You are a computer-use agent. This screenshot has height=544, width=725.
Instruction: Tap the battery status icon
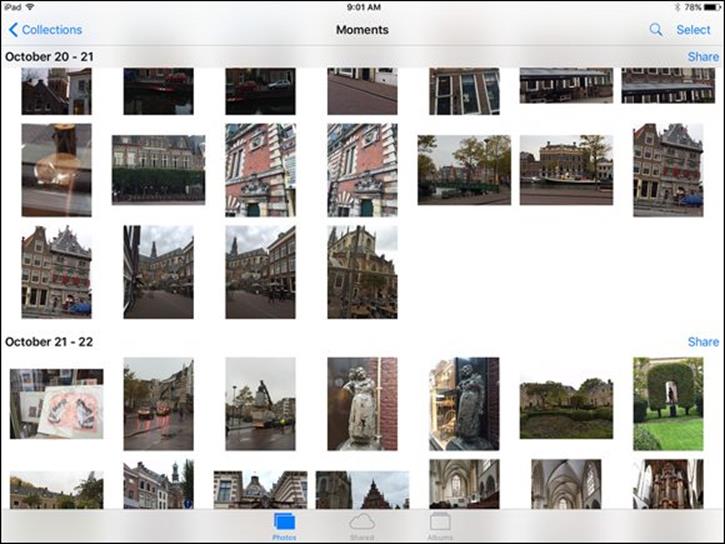click(x=712, y=7)
